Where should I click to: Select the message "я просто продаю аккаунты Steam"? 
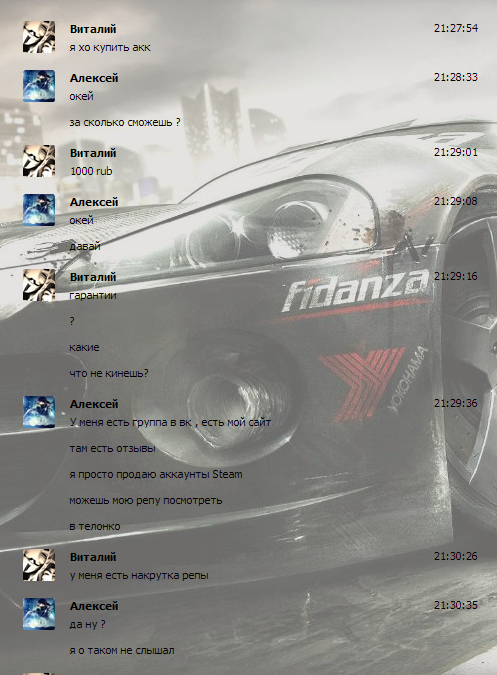[x=156, y=474]
